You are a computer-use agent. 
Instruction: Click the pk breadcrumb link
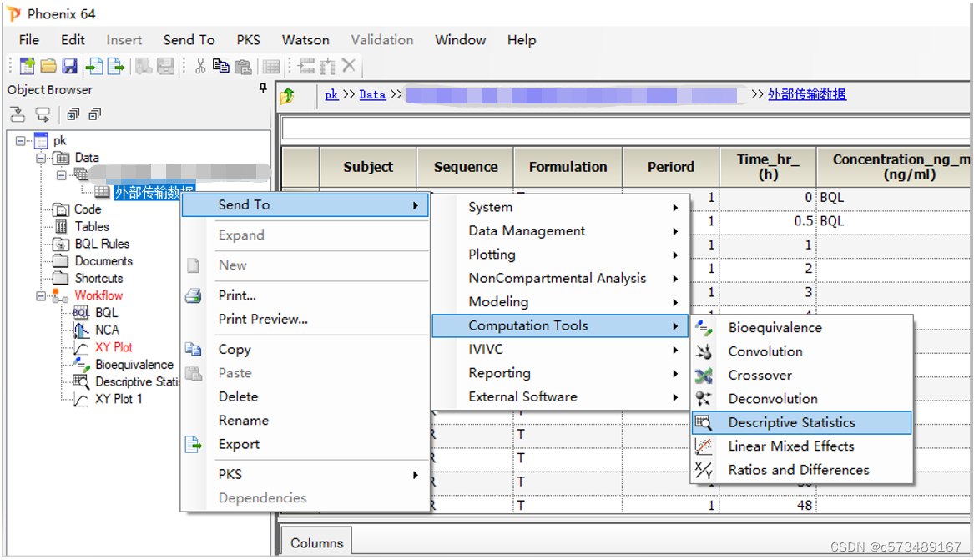[x=331, y=94]
